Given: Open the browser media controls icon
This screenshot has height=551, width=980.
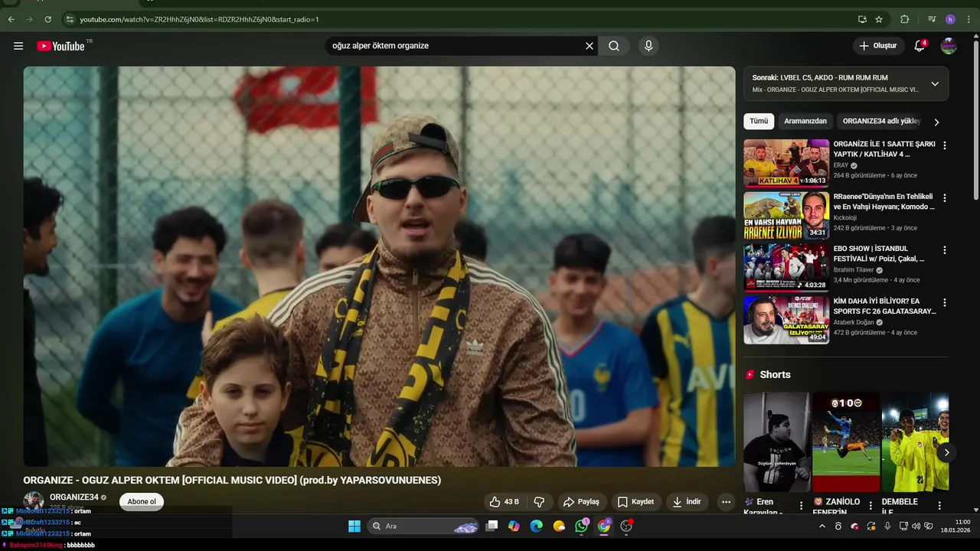Looking at the screenshot, I should tap(932, 19).
